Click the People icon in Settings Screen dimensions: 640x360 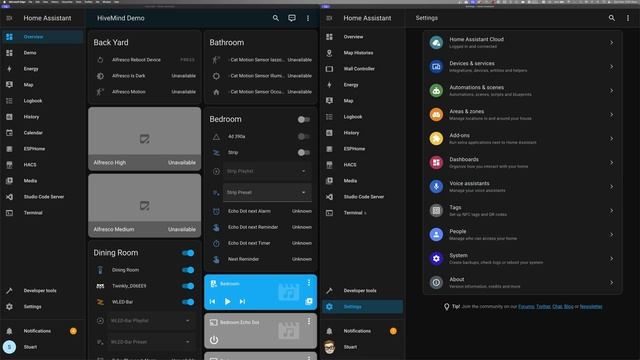[x=436, y=235]
